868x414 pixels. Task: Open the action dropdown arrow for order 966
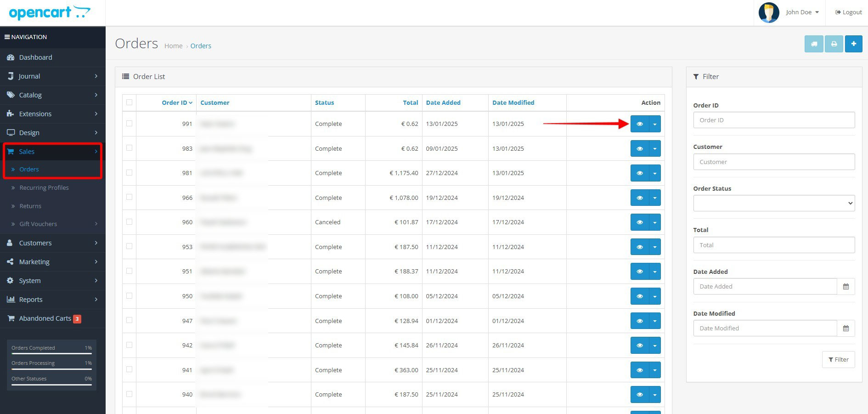(655, 198)
